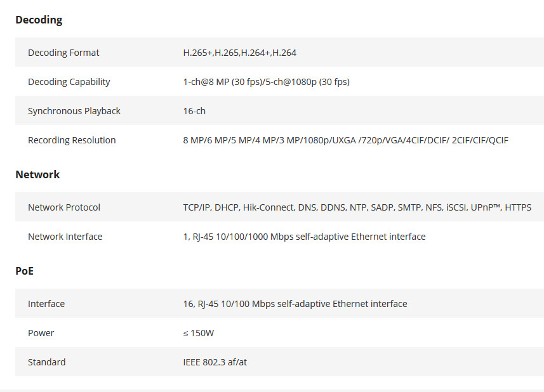Select the Network Interface label
This screenshot has width=544, height=392.
point(65,237)
